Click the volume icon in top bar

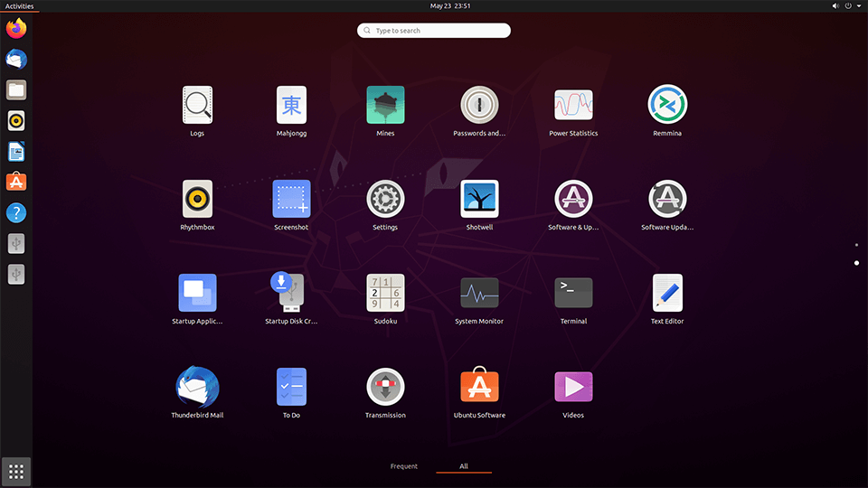click(x=835, y=6)
